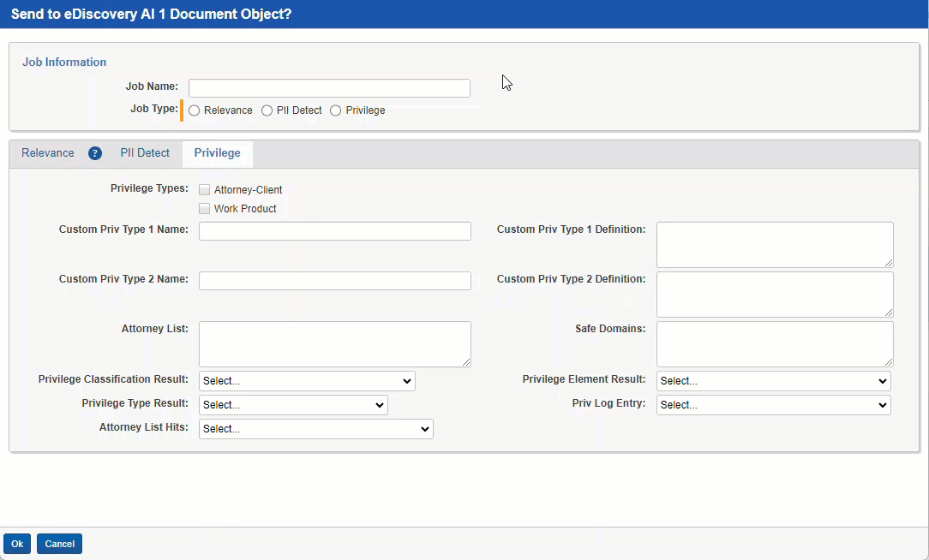Check the Attorney-Client privilege type

click(x=204, y=189)
